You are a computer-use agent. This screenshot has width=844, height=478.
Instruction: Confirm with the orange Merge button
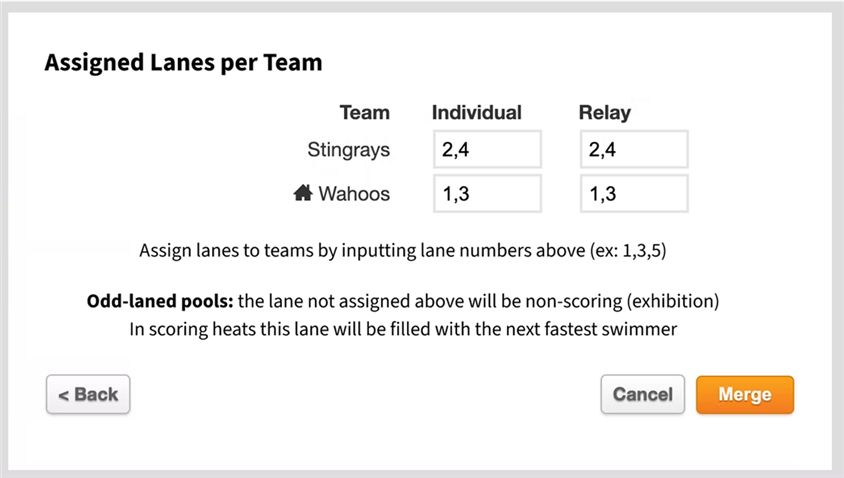click(x=744, y=394)
